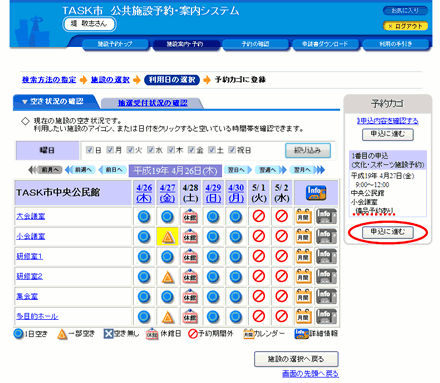This screenshot has width=440, height=383.
Task: Click the 絞り込み filter button
Action: pos(308,150)
